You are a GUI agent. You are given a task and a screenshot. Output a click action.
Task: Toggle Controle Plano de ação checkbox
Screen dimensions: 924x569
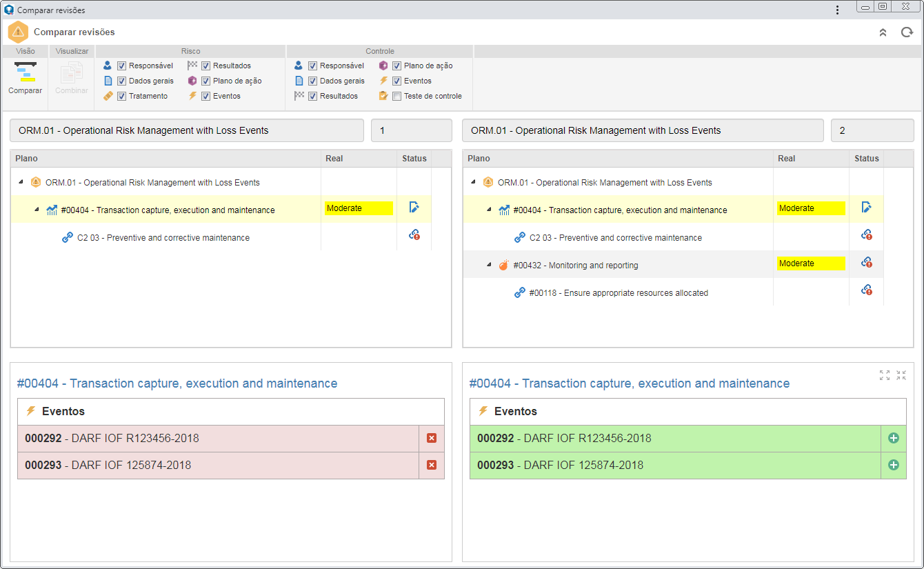coord(396,66)
